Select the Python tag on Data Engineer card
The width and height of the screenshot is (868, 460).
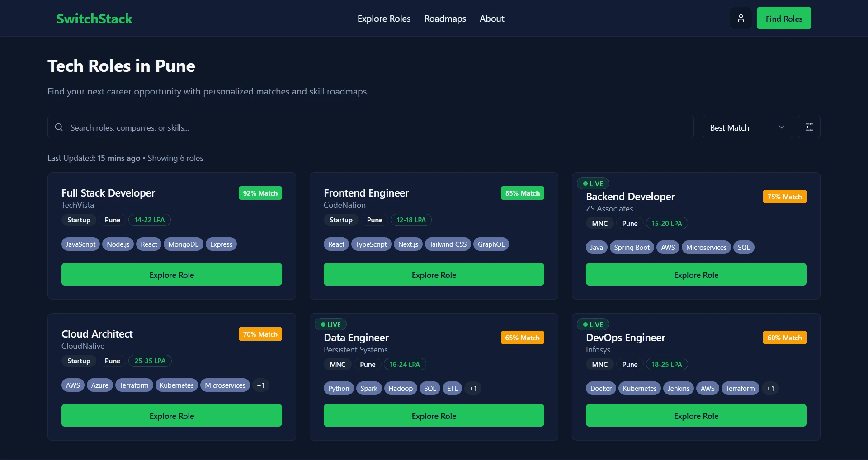(339, 388)
